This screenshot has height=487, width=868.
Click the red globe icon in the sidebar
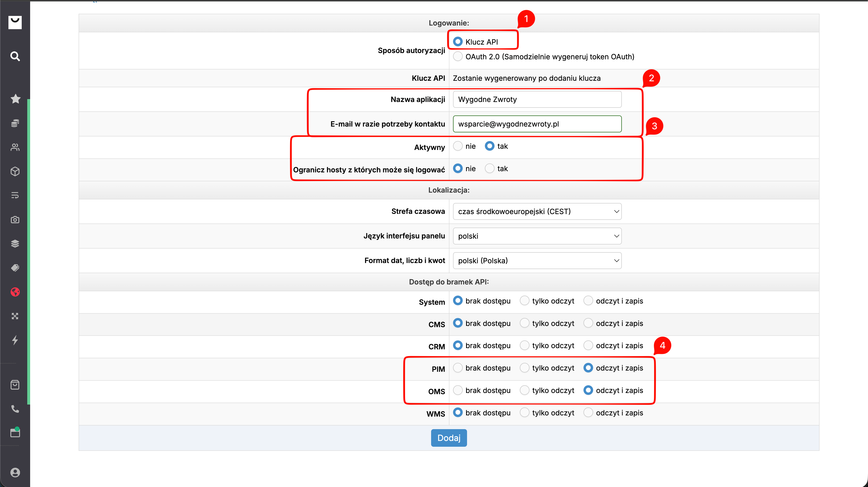tap(15, 292)
